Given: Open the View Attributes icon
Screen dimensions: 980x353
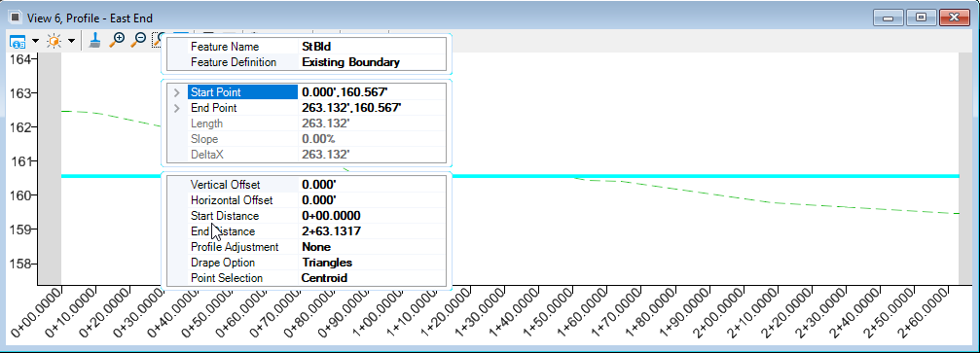Looking at the screenshot, I should pyautogui.click(x=18, y=42).
